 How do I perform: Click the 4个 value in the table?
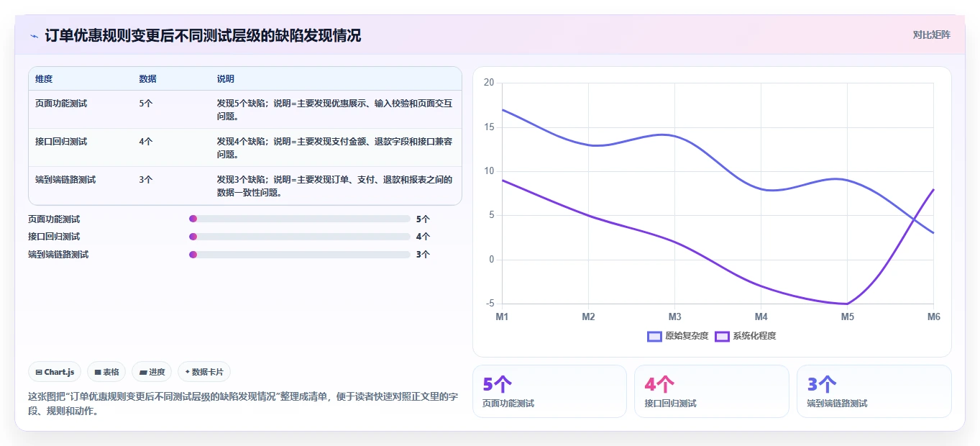[146, 142]
